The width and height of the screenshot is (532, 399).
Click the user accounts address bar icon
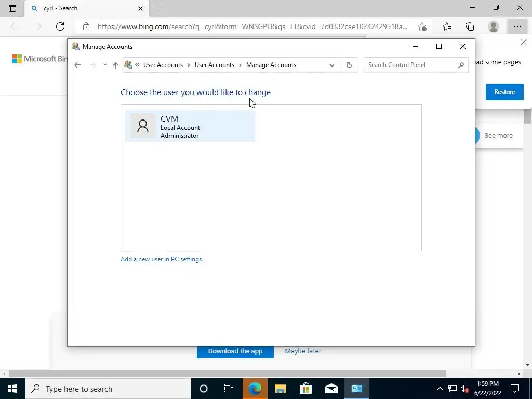128,65
